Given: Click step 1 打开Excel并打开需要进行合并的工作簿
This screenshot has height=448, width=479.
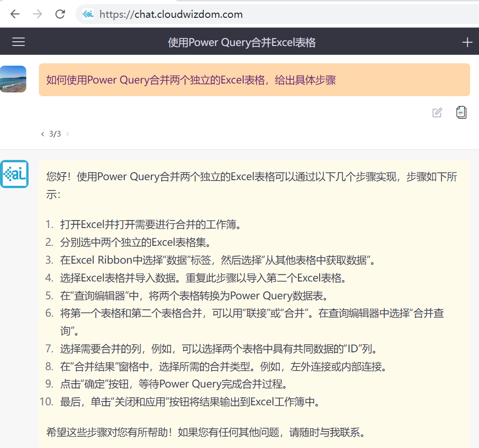Looking at the screenshot, I should [x=151, y=224].
